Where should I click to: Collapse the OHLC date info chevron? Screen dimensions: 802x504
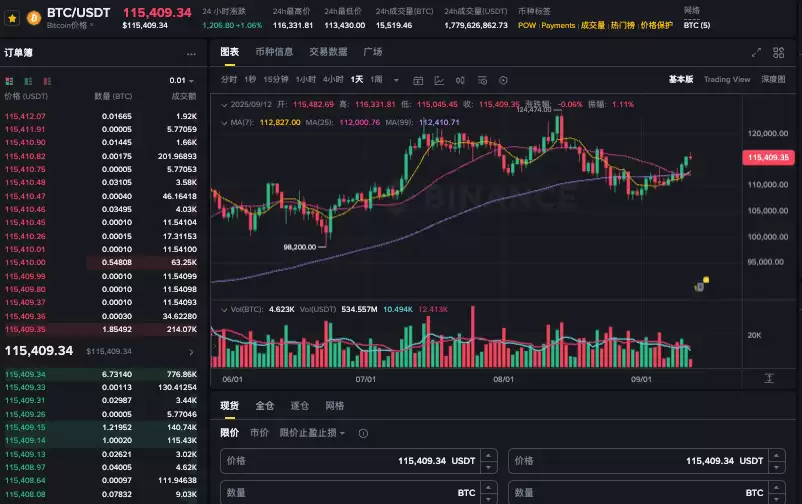[224, 105]
